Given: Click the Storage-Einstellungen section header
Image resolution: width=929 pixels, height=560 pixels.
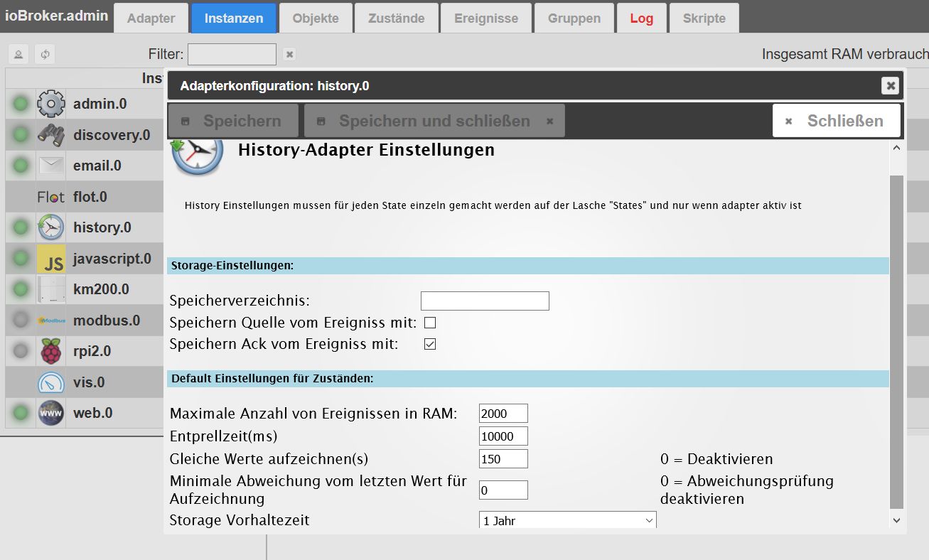Looking at the screenshot, I should click(528, 266).
